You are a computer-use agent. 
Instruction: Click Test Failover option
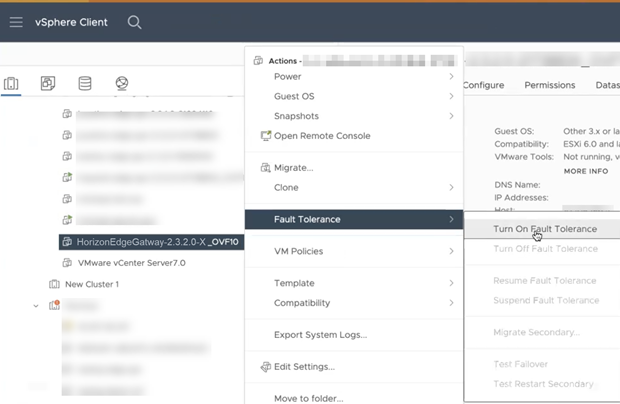[x=521, y=364]
